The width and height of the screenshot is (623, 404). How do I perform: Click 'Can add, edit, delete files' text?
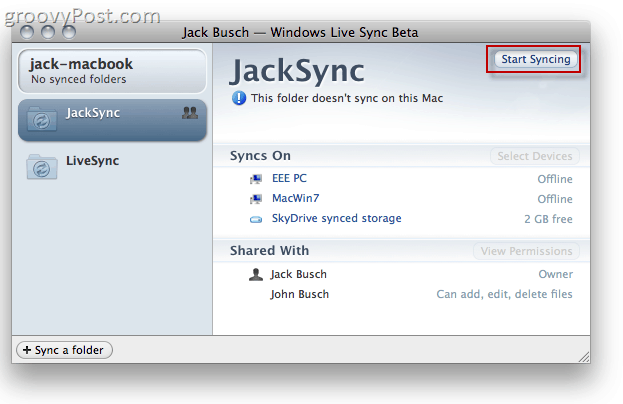click(x=504, y=294)
